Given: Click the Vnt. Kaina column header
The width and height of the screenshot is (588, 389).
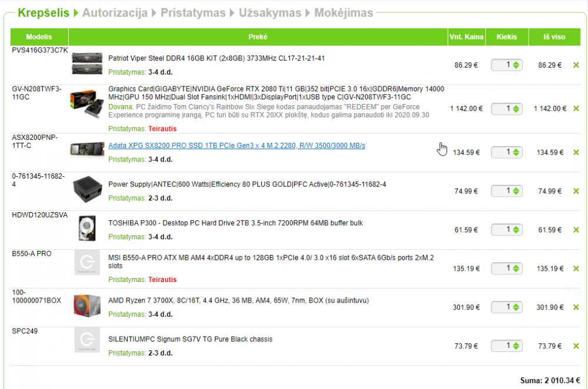Looking at the screenshot, I should pyautogui.click(x=466, y=37).
